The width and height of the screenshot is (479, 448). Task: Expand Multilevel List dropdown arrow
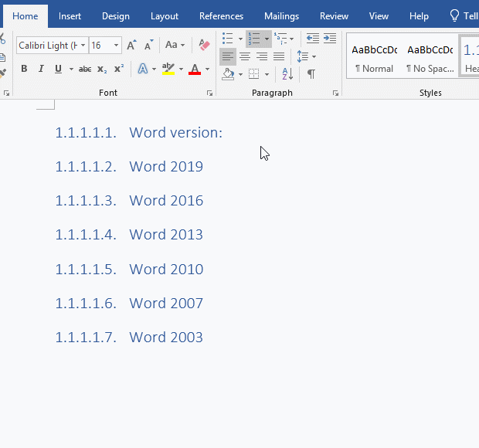(292, 39)
